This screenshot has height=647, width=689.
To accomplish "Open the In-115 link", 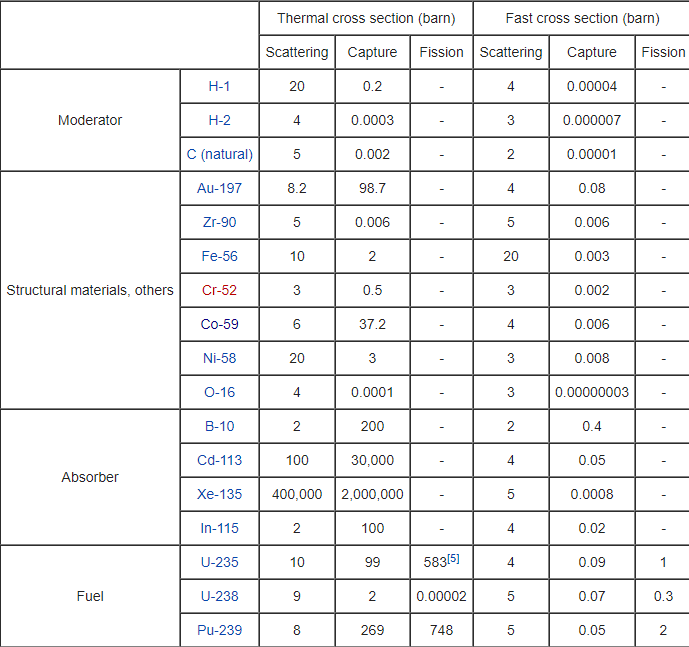I will click(x=219, y=528).
